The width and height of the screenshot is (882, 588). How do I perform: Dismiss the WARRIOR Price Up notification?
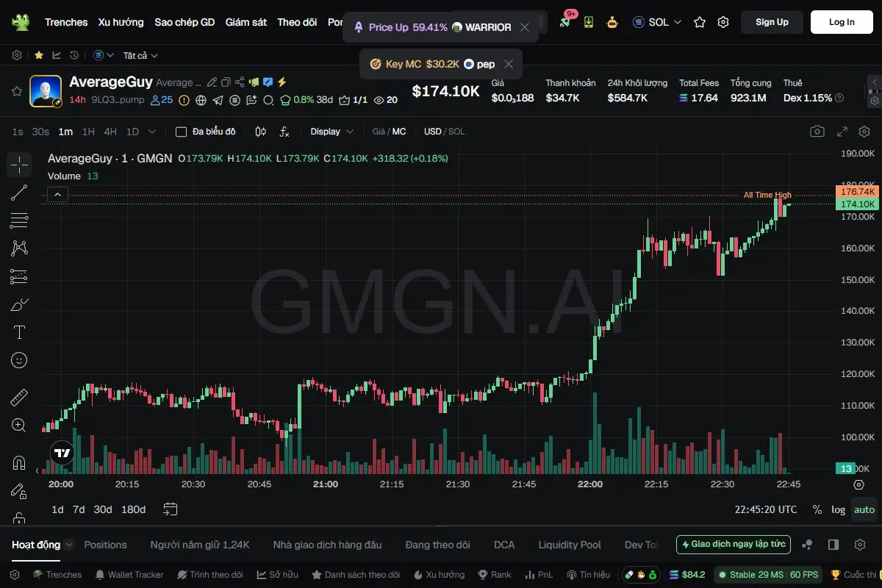(x=524, y=27)
